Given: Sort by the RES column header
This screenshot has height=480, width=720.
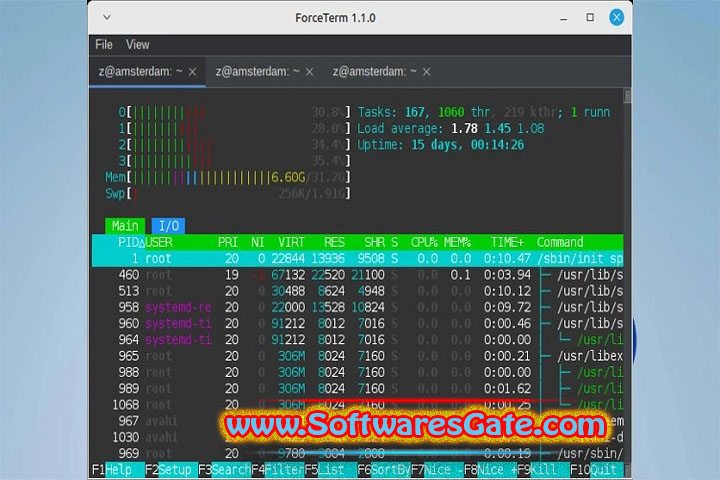Looking at the screenshot, I should (334, 242).
